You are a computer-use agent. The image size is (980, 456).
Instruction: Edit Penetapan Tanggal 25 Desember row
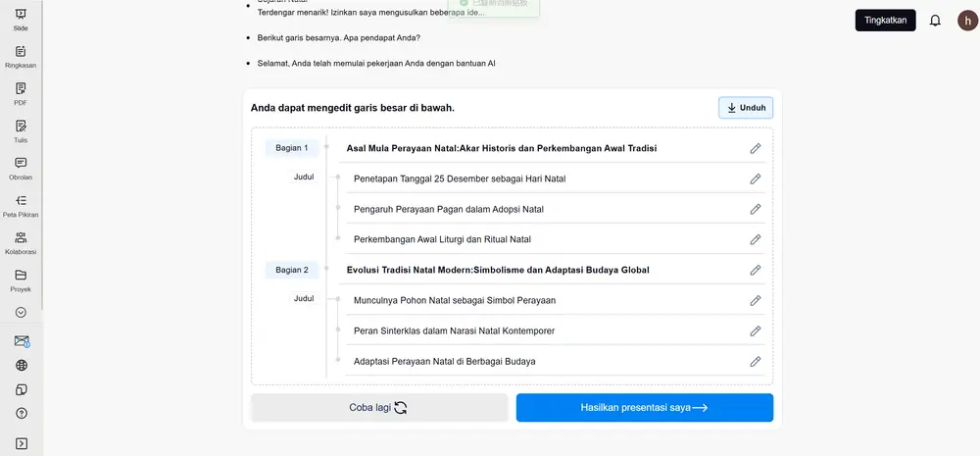(756, 178)
